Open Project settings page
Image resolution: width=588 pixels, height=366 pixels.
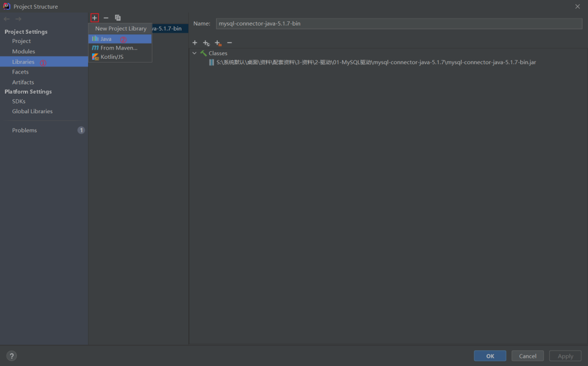point(21,41)
